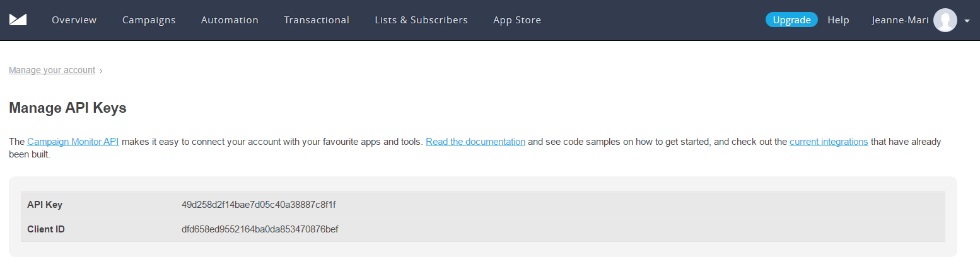
Task: Go to the Campaigns section
Action: coord(149,20)
